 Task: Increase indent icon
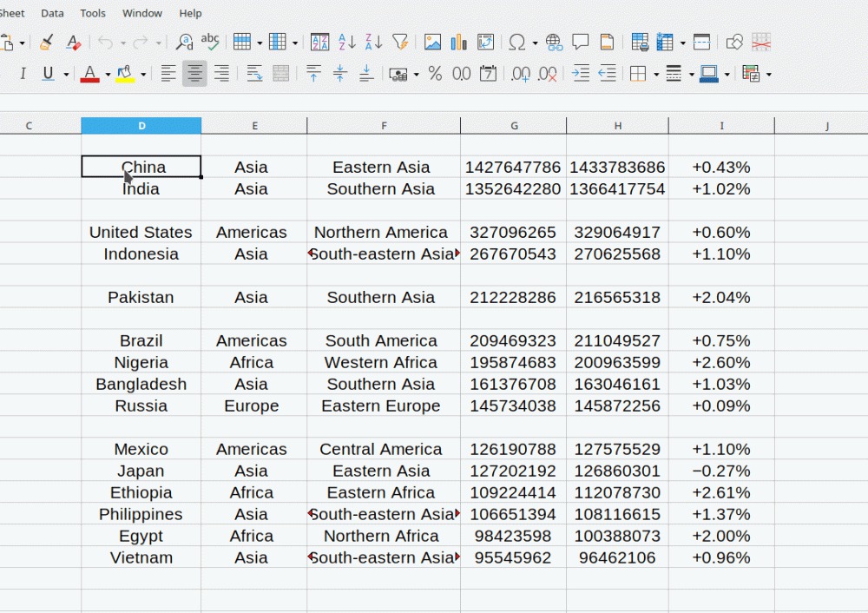580,74
